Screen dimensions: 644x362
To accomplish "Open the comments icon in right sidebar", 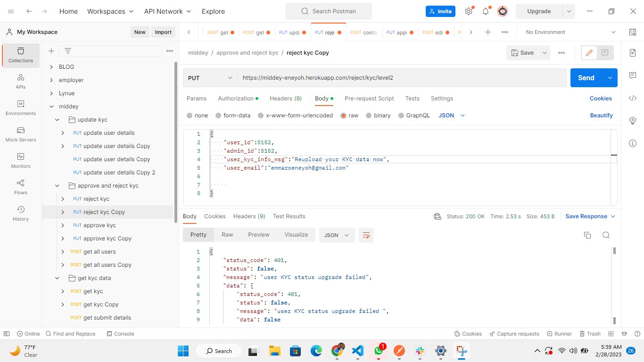I will [x=633, y=75].
